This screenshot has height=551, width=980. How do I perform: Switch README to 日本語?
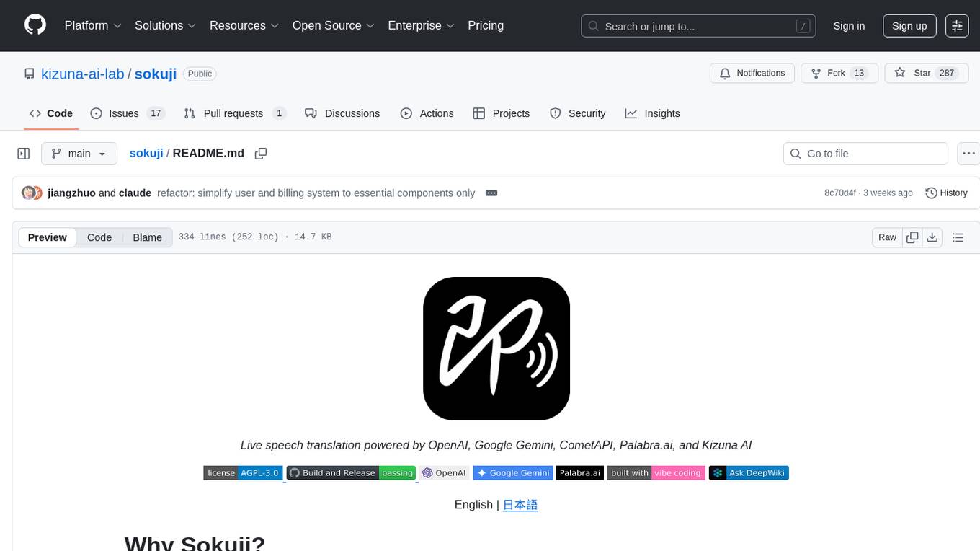(520, 505)
